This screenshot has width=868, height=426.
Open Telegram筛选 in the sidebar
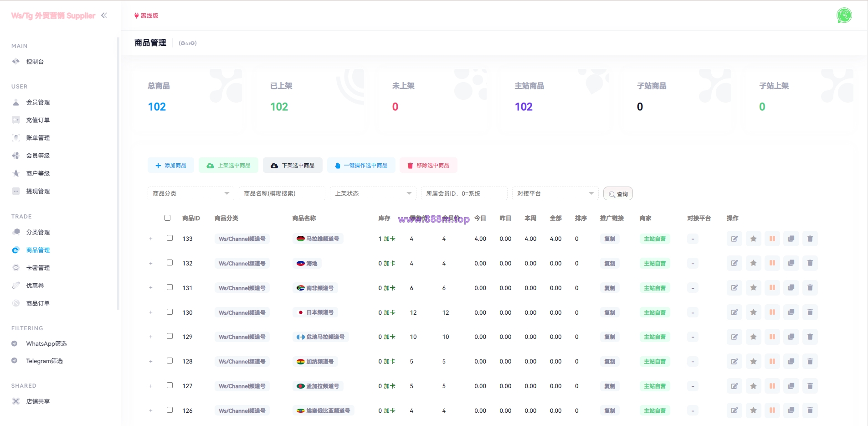pos(44,361)
